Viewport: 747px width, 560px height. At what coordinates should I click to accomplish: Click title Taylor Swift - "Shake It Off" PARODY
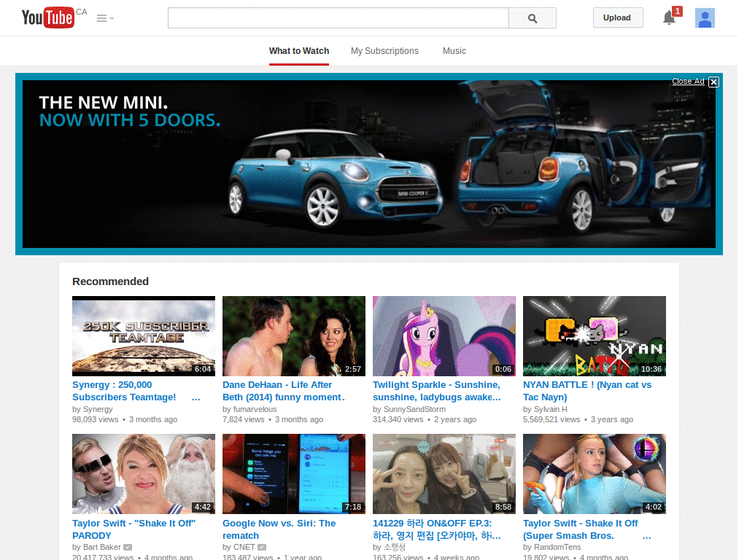(134, 529)
